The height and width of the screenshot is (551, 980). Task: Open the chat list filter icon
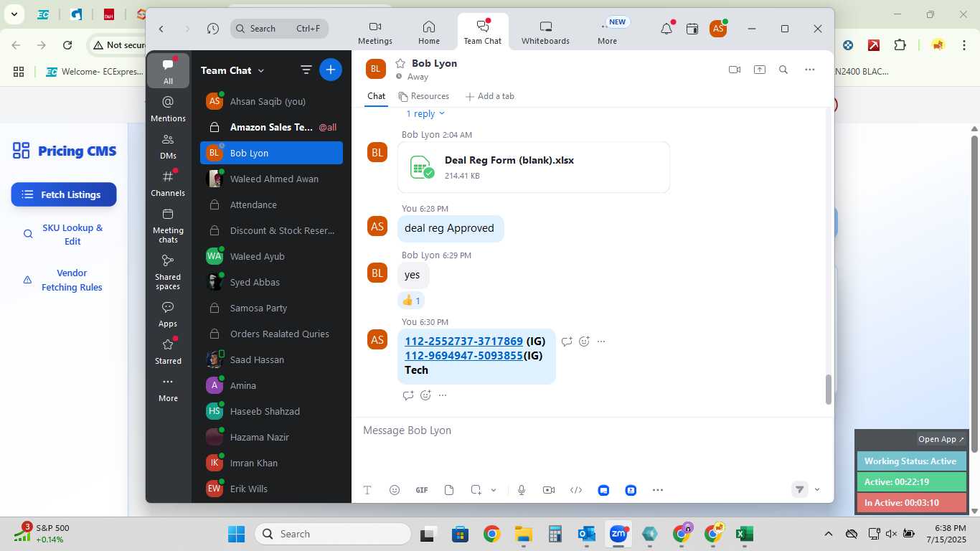click(x=306, y=70)
